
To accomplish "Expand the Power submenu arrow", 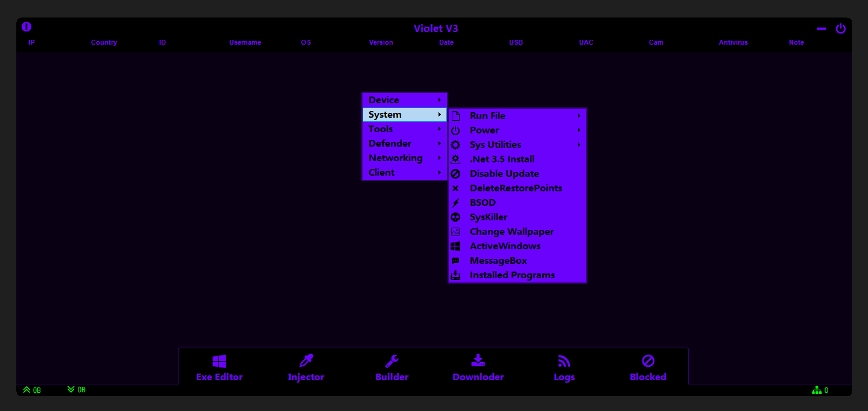I will 578,130.
